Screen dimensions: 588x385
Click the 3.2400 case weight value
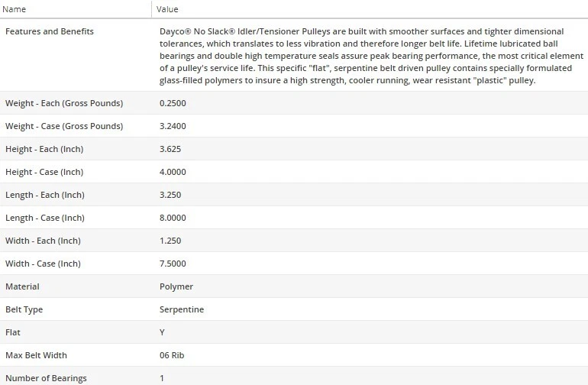click(173, 126)
